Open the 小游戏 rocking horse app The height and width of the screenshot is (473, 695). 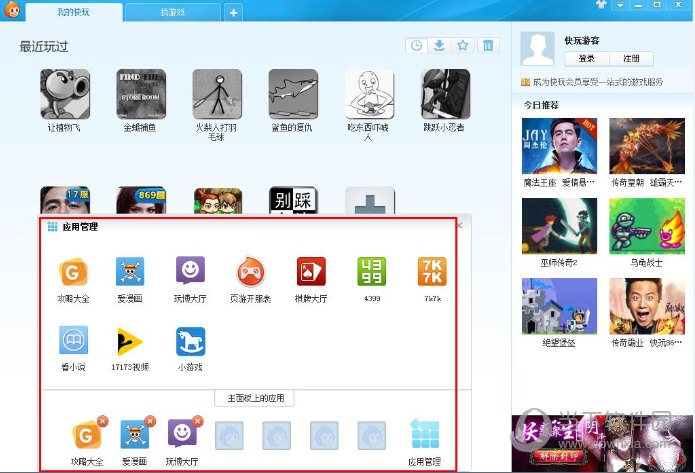click(190, 341)
